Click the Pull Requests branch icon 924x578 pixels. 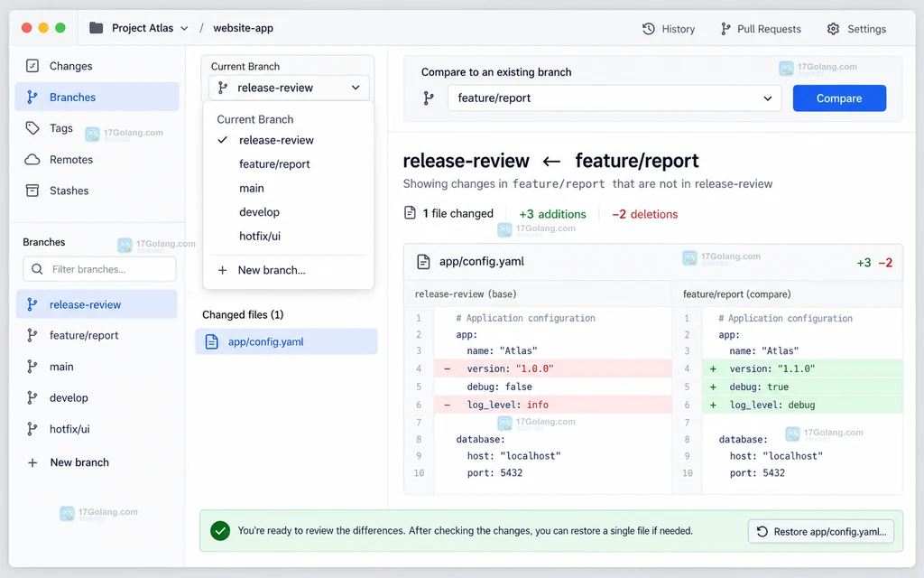[725, 29]
